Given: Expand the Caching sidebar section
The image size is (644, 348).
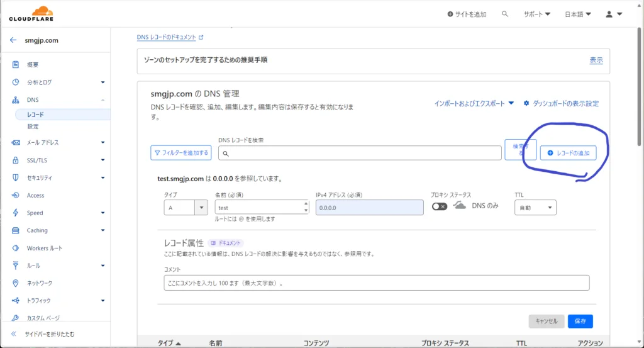Looking at the screenshot, I should tap(103, 230).
